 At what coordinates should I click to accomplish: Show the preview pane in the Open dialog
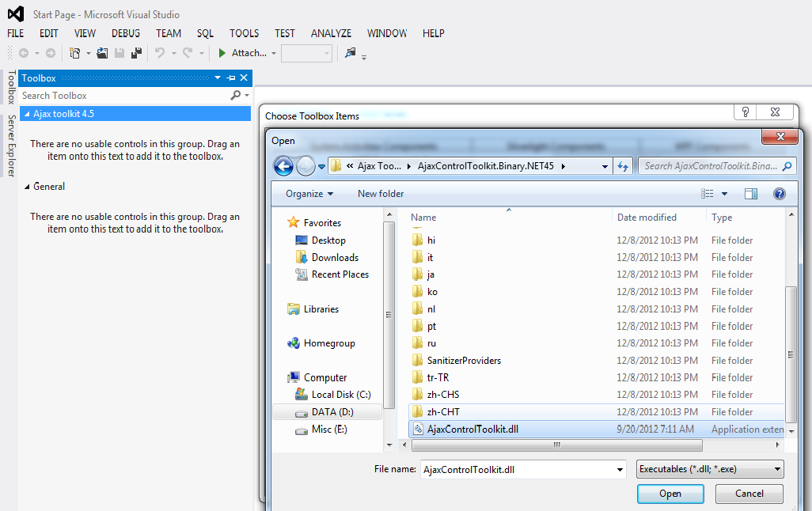point(751,194)
